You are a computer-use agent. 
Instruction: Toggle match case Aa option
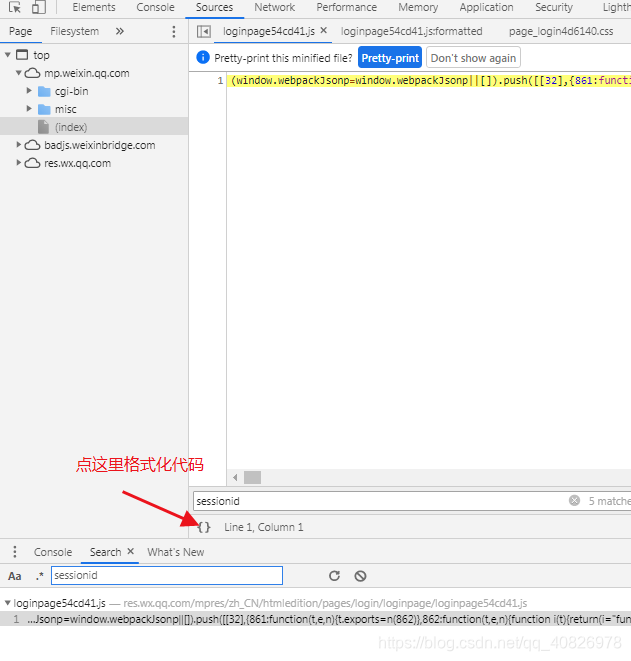15,576
